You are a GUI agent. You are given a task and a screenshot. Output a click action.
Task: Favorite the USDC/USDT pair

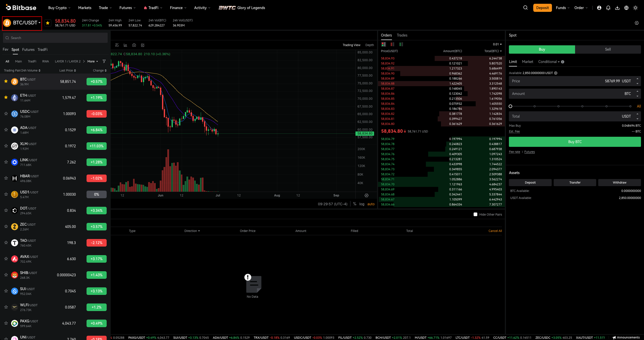coord(6,114)
